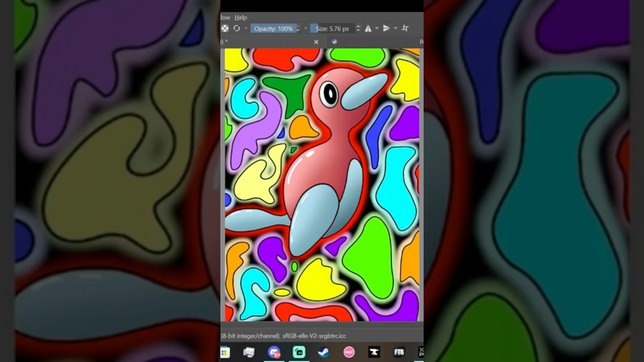Image resolution: width=644 pixels, height=362 pixels.
Task: Click the Krita icon on second document tab
Action: pyautogui.click(x=334, y=42)
